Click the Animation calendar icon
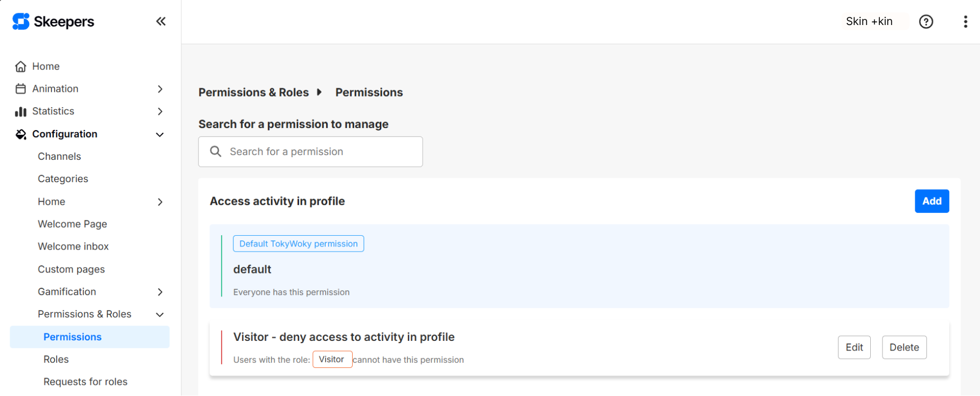The height and width of the screenshot is (396, 980). (20, 89)
